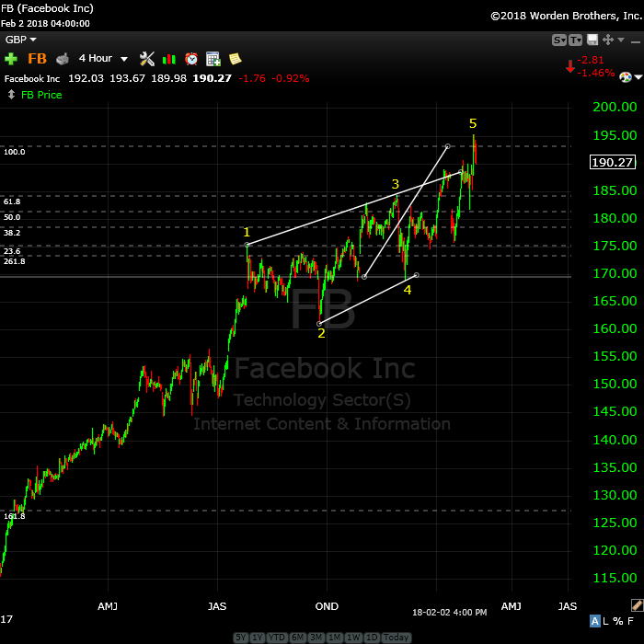This screenshot has width=644, height=644.
Task: Click the 100.0 Fibonacci level label
Action: tap(15, 152)
